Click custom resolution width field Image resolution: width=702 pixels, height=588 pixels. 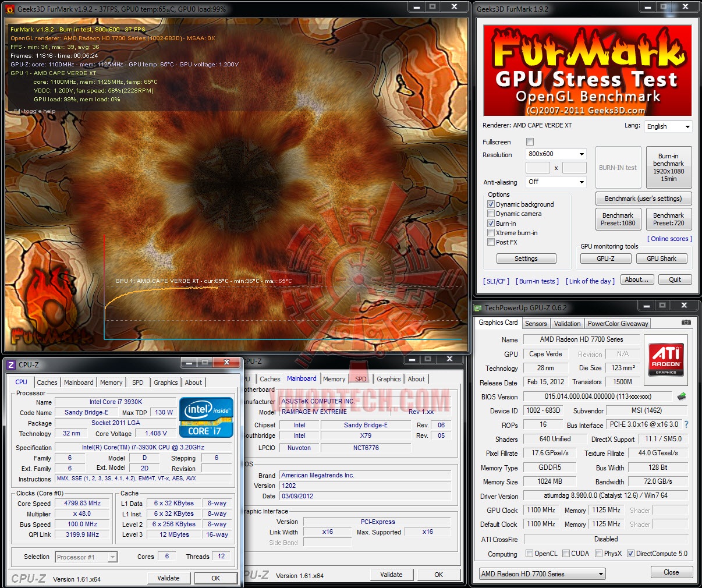pyautogui.click(x=538, y=168)
